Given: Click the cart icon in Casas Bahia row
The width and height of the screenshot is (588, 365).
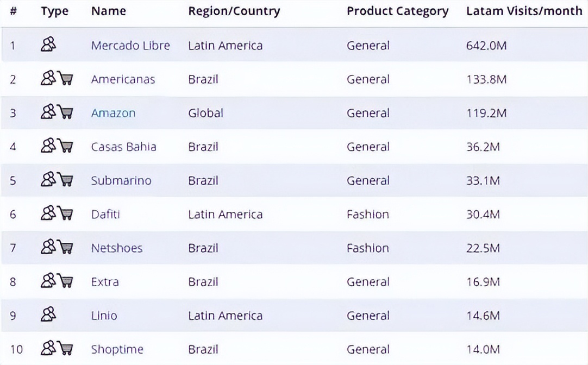Looking at the screenshot, I should click(65, 147).
